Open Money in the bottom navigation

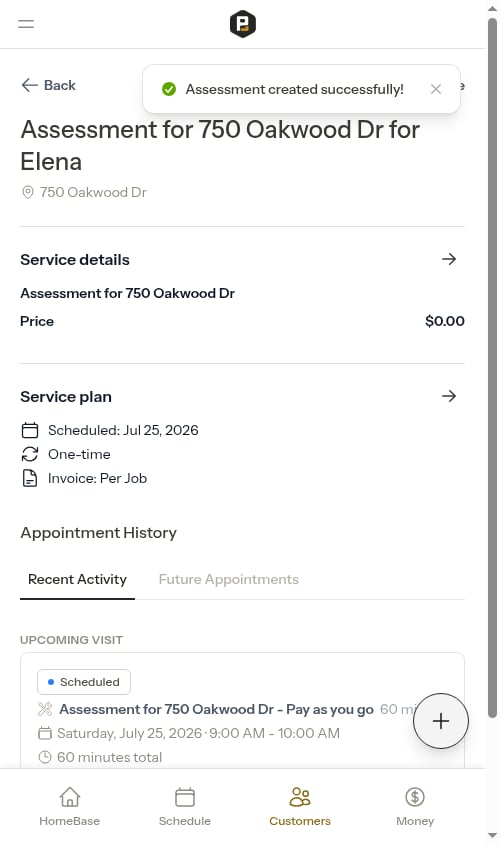(415, 807)
